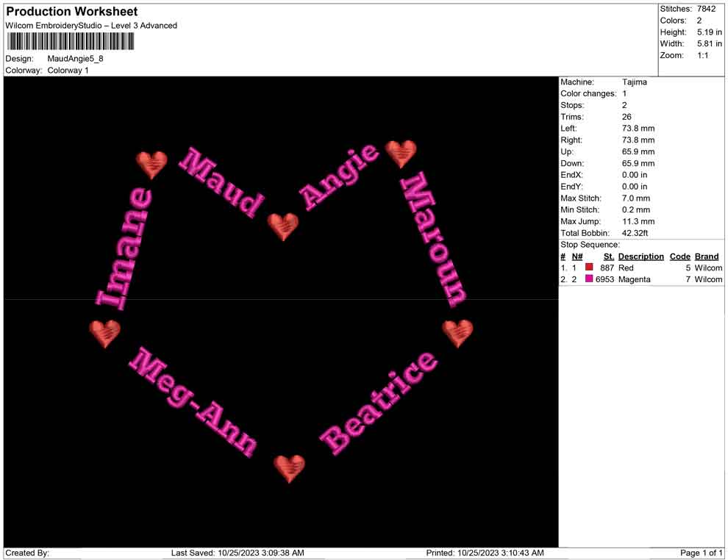728x560 pixels.
Task: Click the heart between Maud and Angie
Action: click(x=283, y=226)
